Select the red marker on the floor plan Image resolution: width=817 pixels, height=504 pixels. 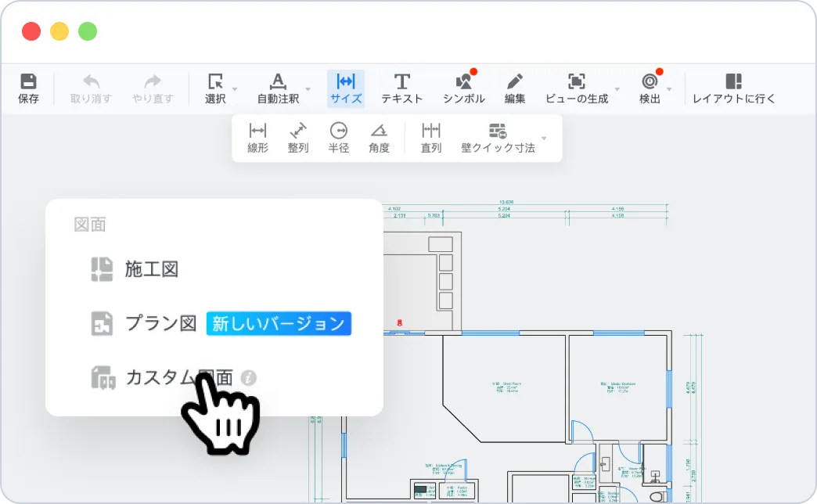400,323
